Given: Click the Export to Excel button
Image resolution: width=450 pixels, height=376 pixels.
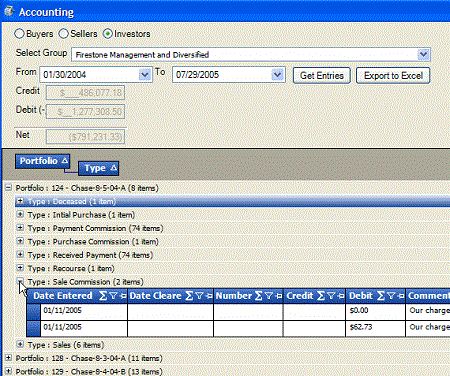Looking at the screenshot, I should pos(393,76).
